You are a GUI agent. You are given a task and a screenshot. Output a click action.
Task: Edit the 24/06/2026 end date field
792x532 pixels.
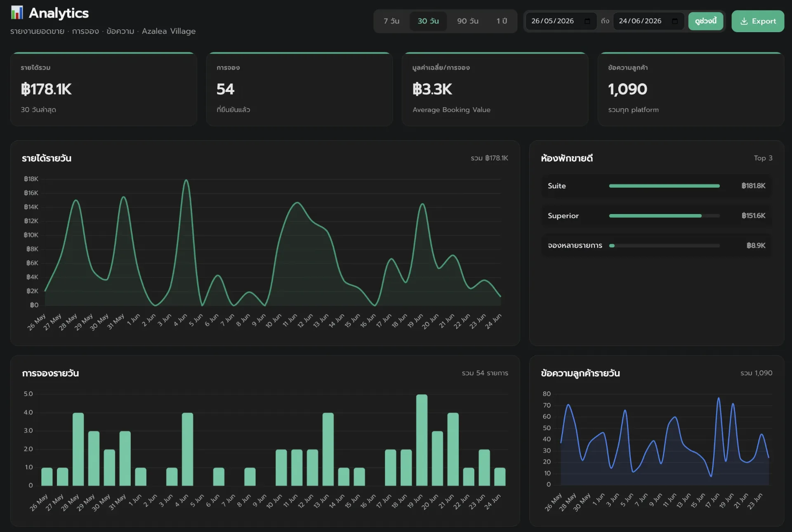(648, 21)
